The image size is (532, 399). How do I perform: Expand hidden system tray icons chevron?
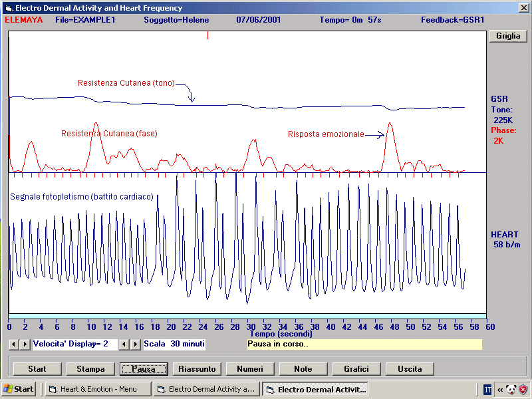(499, 389)
